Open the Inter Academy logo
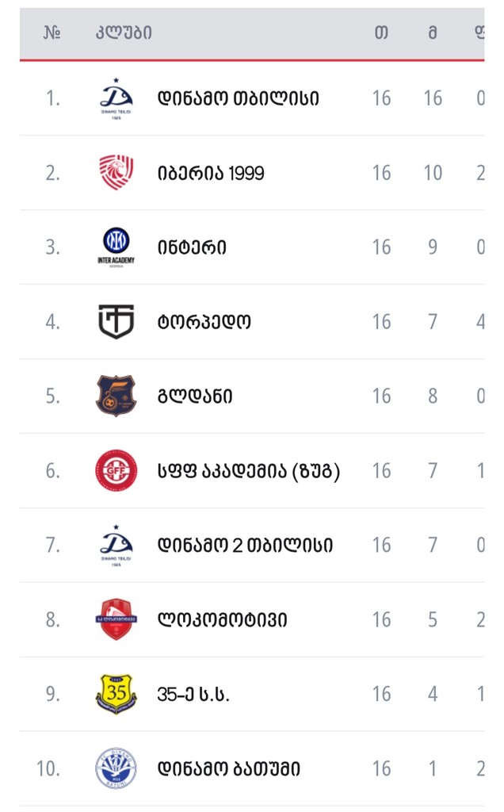The height and width of the screenshot is (812, 504). (116, 247)
